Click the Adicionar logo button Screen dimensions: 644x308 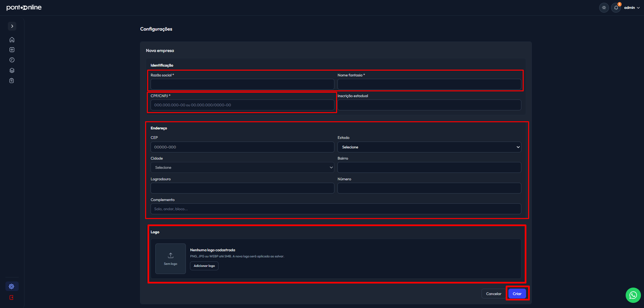(x=204, y=266)
